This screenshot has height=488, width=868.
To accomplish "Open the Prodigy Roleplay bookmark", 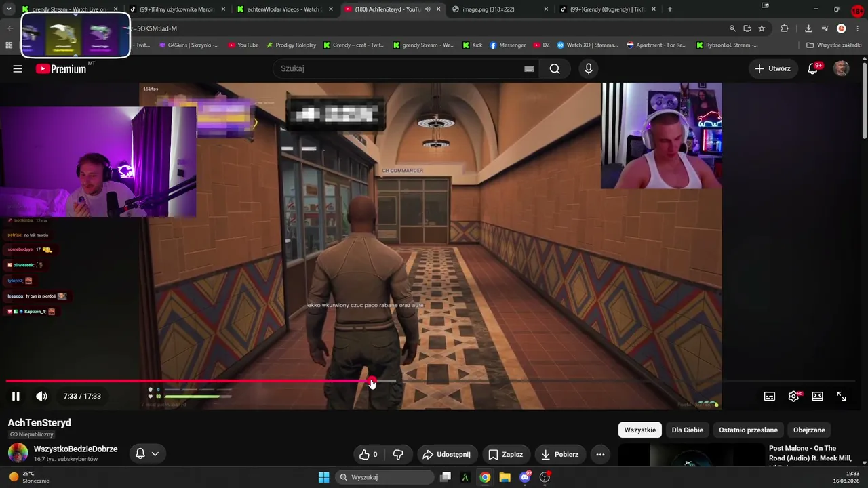I will point(291,45).
